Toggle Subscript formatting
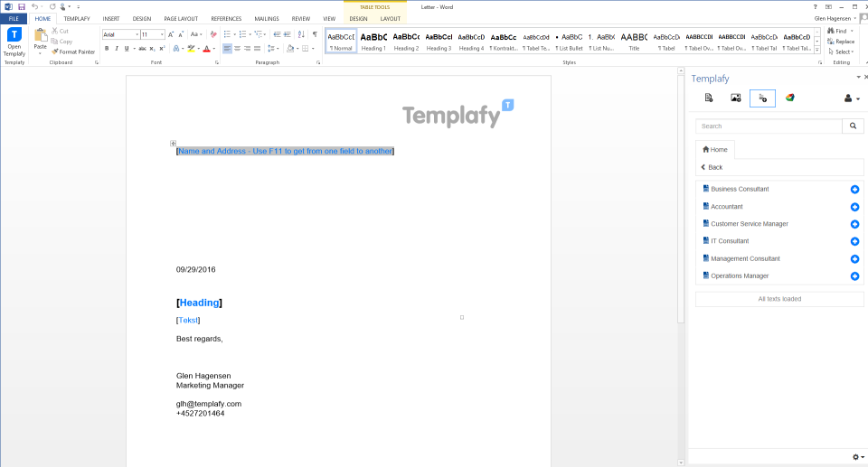Viewport: 868px width, 467px height. pyautogui.click(x=152, y=49)
